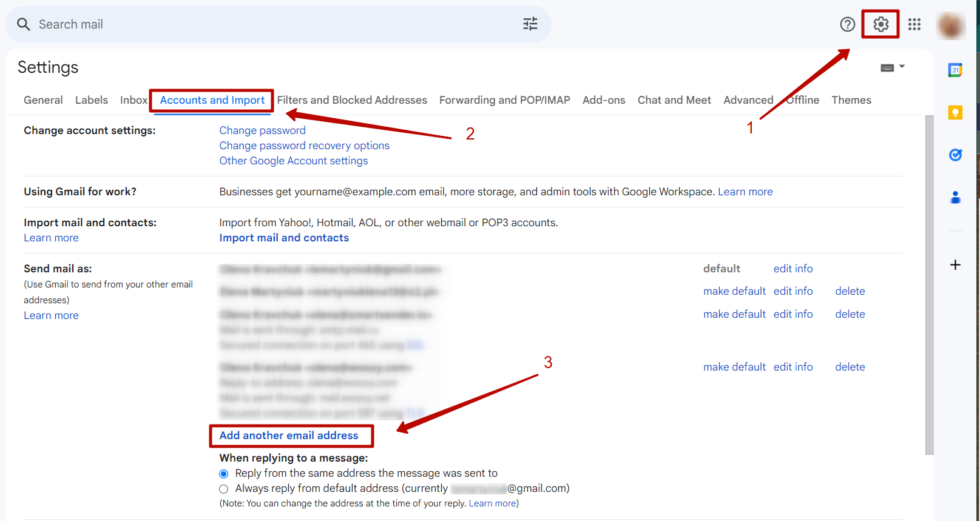Click the Support help question mark icon

click(x=847, y=24)
